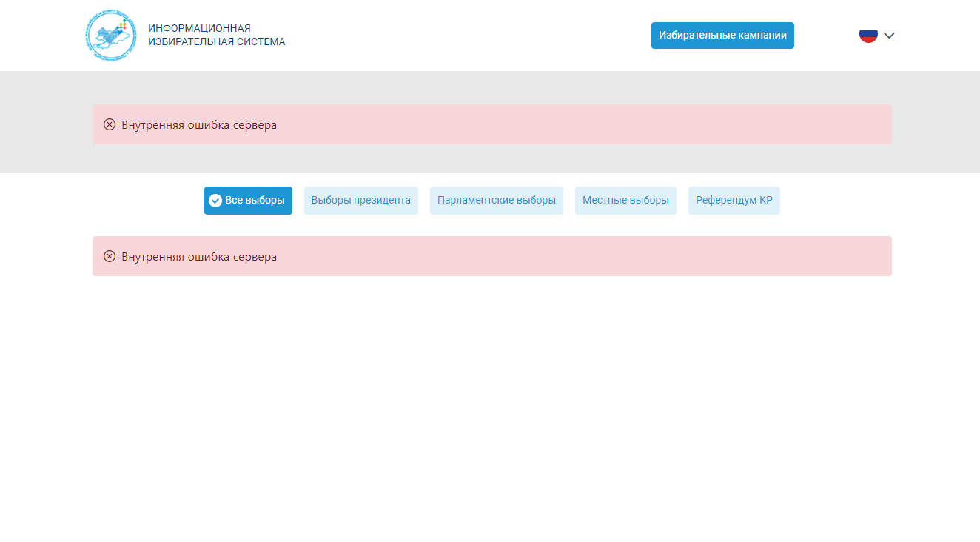Screen dimensions: 980x542
Task: Select the Все выборы filter label
Action: [255, 201]
